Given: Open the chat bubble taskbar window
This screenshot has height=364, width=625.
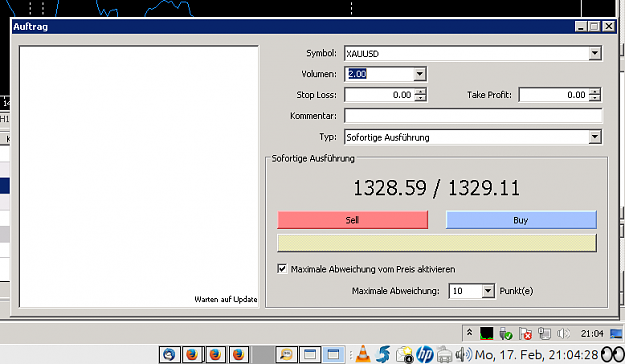Looking at the screenshot, I should pyautogui.click(x=286, y=354).
